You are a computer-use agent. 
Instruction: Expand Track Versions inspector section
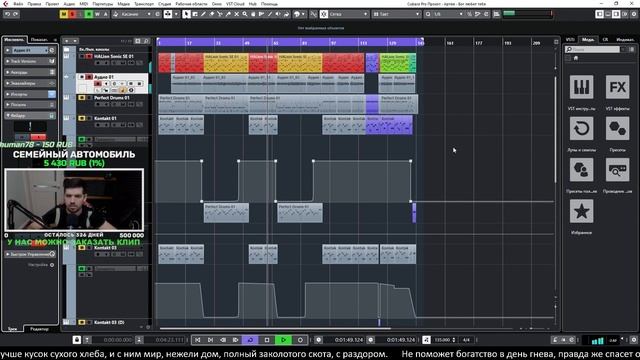[x=29, y=61]
